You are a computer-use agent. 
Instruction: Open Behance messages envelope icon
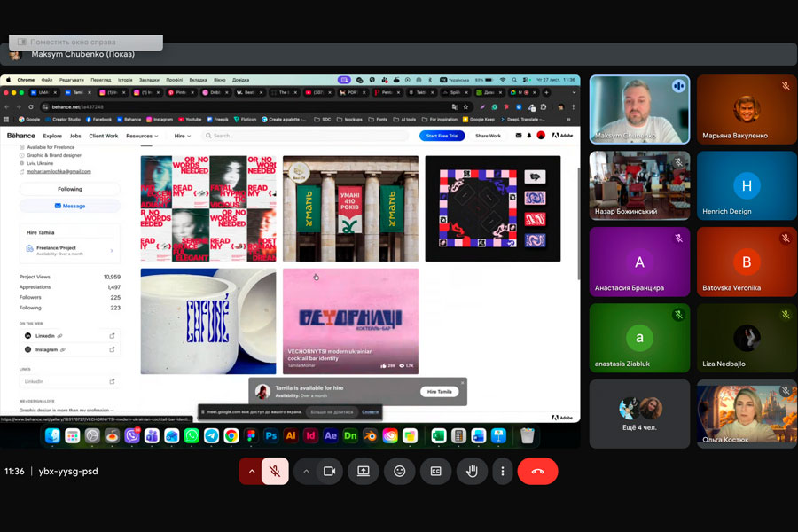coord(519,136)
